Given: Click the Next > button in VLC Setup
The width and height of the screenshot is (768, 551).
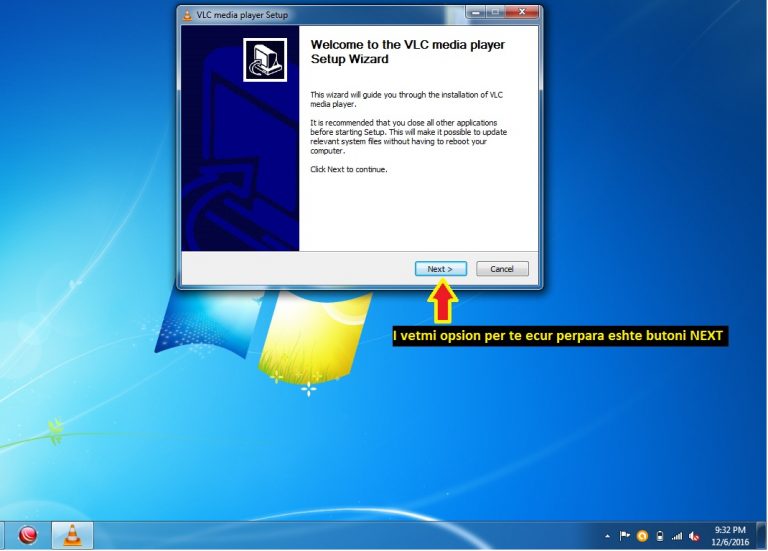Looking at the screenshot, I should [440, 269].
